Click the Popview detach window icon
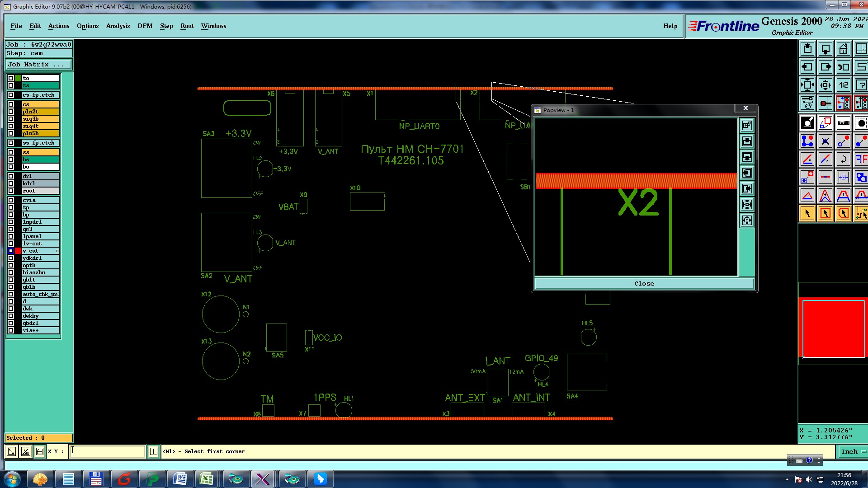This screenshot has width=868, height=488. [747, 125]
